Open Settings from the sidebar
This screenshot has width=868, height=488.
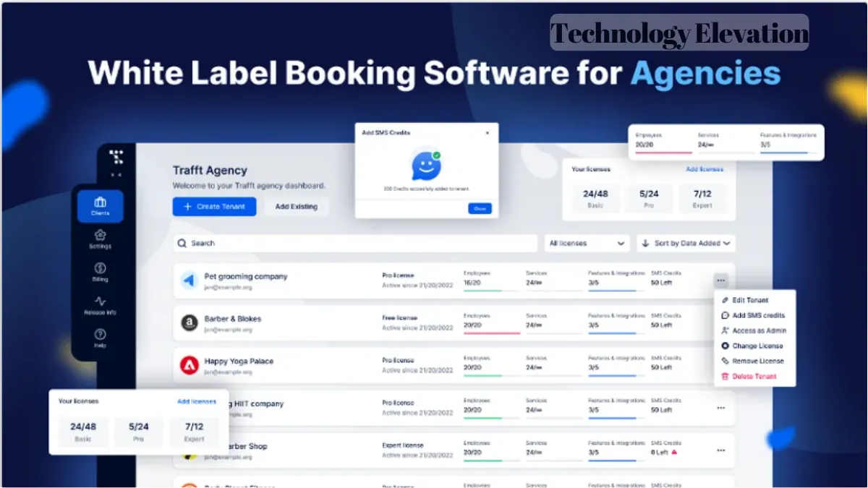click(x=101, y=239)
